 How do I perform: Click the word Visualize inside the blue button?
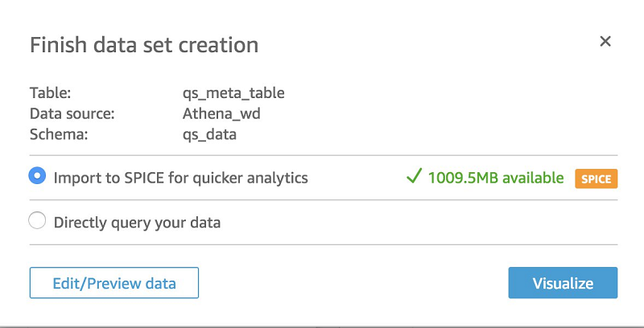[x=563, y=283]
